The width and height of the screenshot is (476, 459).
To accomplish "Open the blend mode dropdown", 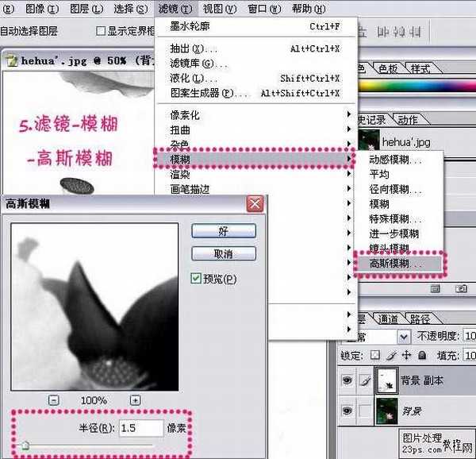I will click(404, 337).
